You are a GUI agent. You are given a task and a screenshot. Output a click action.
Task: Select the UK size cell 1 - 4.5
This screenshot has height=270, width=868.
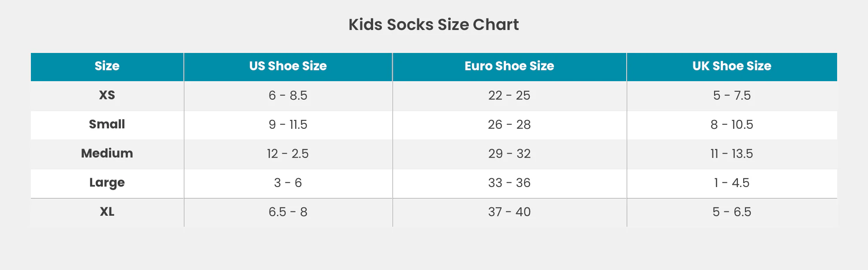732,183
